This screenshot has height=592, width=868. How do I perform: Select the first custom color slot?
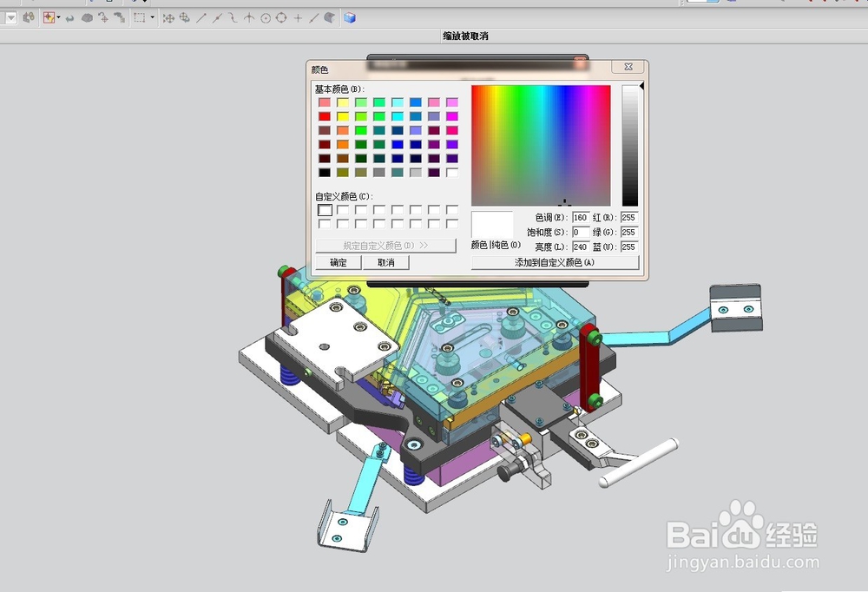[325, 210]
